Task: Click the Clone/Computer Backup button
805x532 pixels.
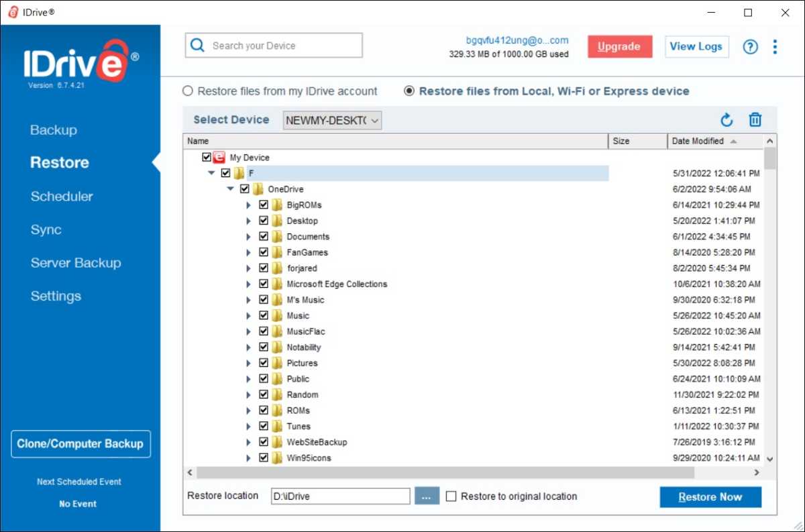Action: coord(80,444)
